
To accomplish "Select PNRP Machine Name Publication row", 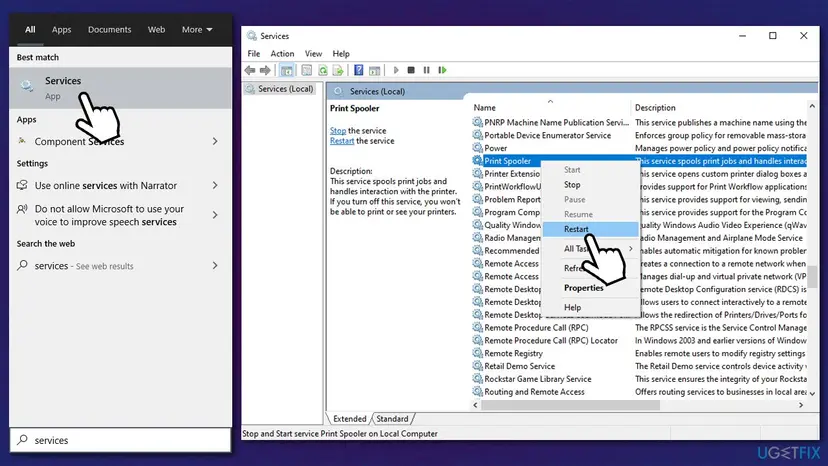I will click(639, 123).
